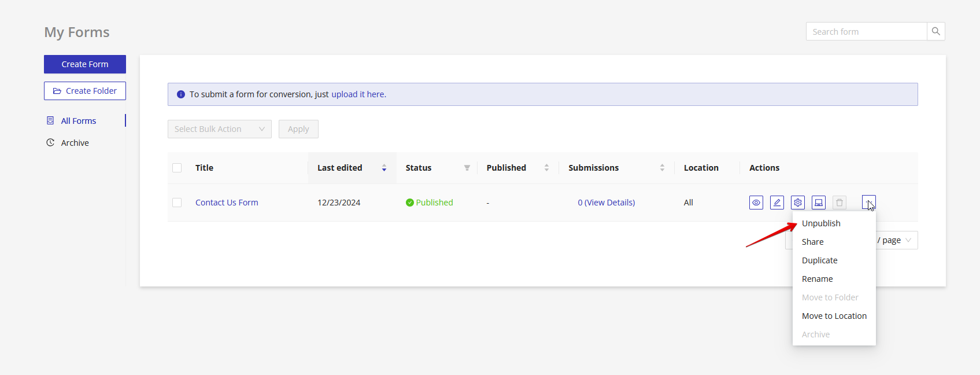This screenshot has width=980, height=375.
Task: Click the more options ellipsis button
Action: 868,202
